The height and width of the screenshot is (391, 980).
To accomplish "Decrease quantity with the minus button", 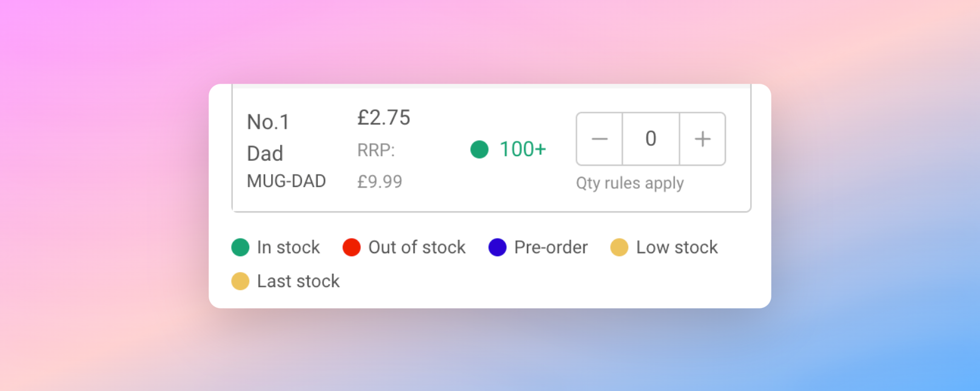I will [x=599, y=139].
